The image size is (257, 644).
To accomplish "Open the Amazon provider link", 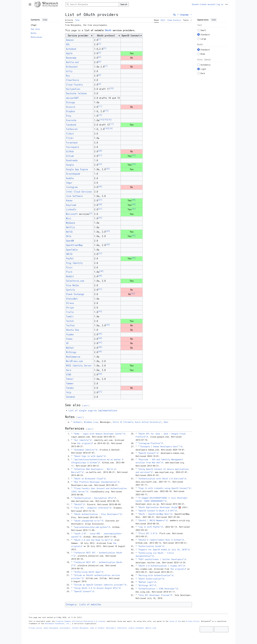I will click(70, 40).
